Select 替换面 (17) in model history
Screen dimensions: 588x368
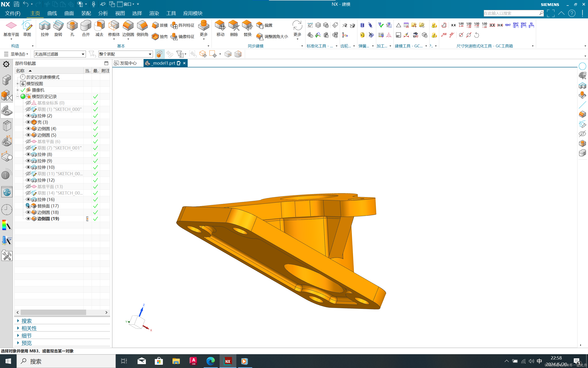click(48, 206)
